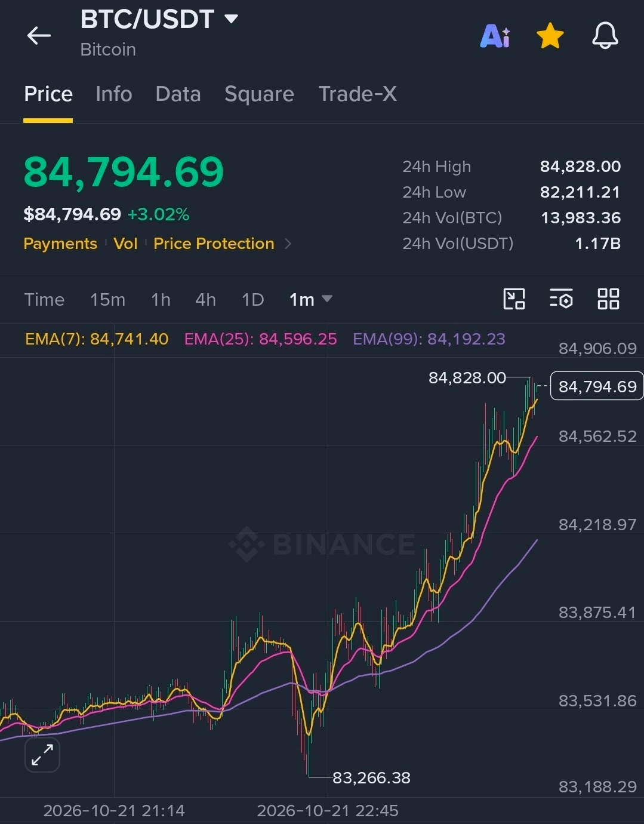The height and width of the screenshot is (824, 644).
Task: Click the 2026-10-21 21:14 time label
Action: coord(114,811)
